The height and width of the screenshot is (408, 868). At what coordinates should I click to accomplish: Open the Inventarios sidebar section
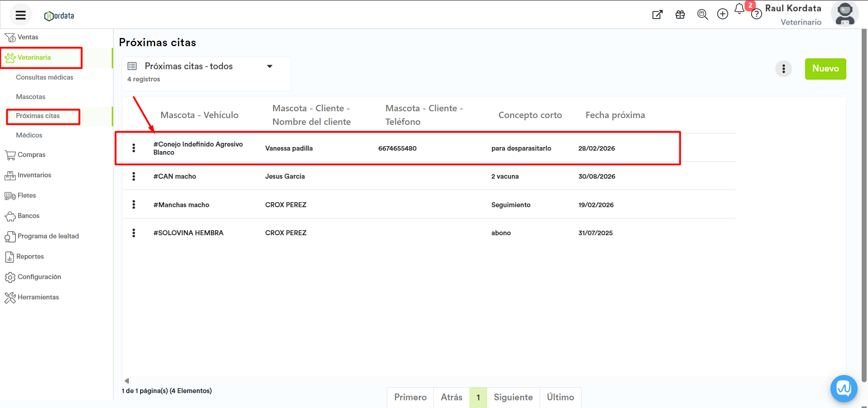[x=34, y=175]
